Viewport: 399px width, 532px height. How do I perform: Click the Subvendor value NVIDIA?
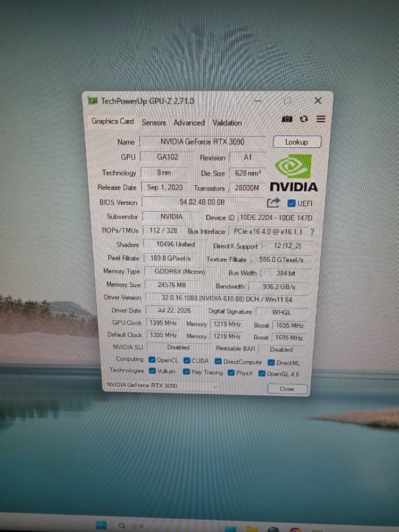coord(171,217)
